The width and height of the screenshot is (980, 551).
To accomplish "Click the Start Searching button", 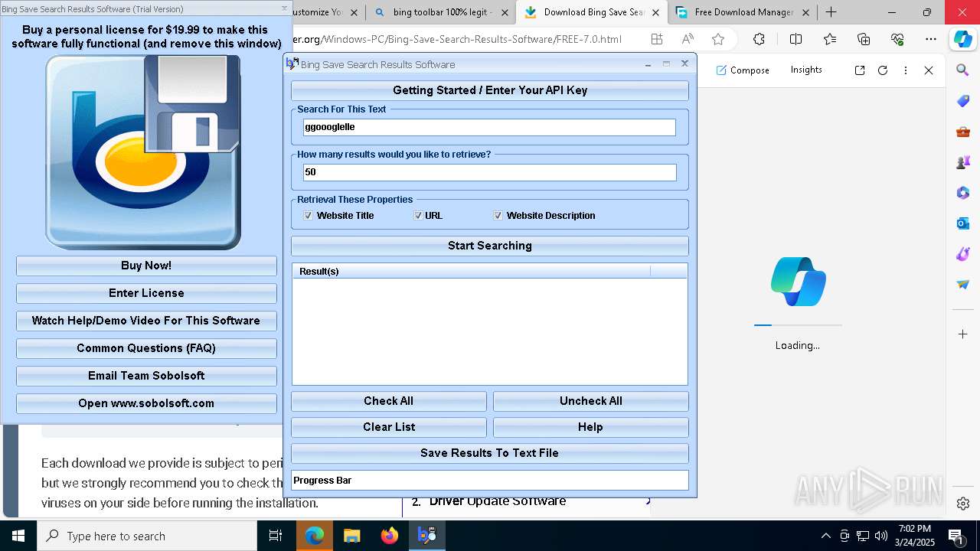I will pyautogui.click(x=490, y=246).
